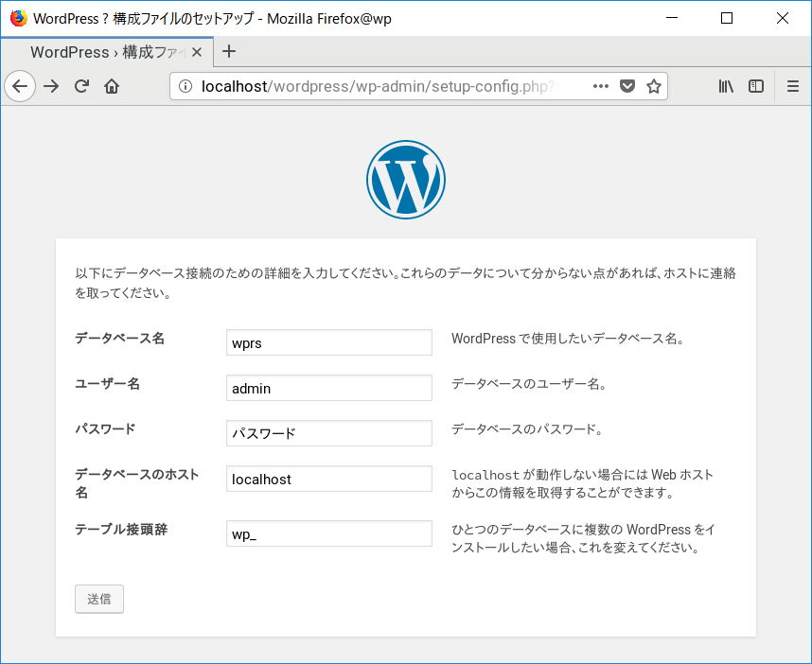Click the address bar URL
The height and width of the screenshot is (664, 812).
(x=380, y=86)
